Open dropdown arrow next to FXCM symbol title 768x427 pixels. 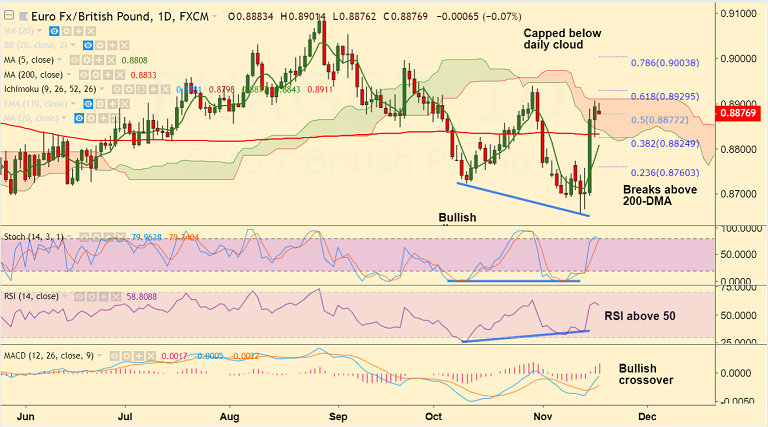[x=214, y=17]
